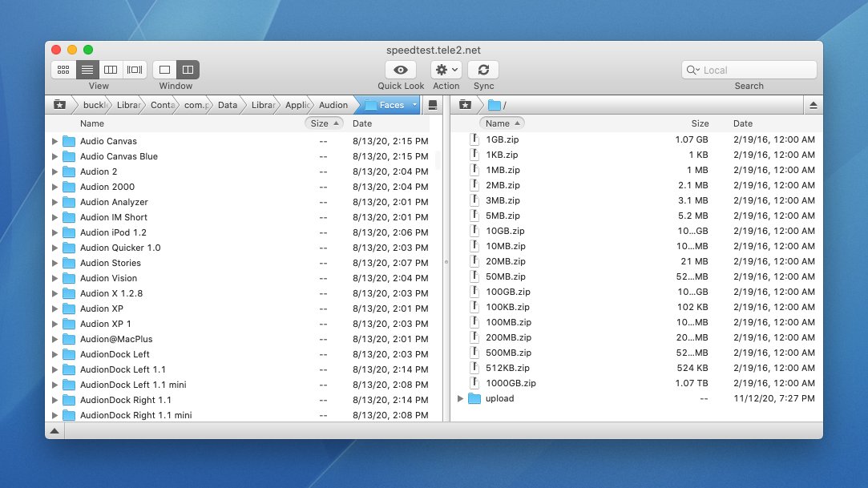Screen dimensions: 868x488
Task: Switch to cover flow view
Action: (135, 70)
